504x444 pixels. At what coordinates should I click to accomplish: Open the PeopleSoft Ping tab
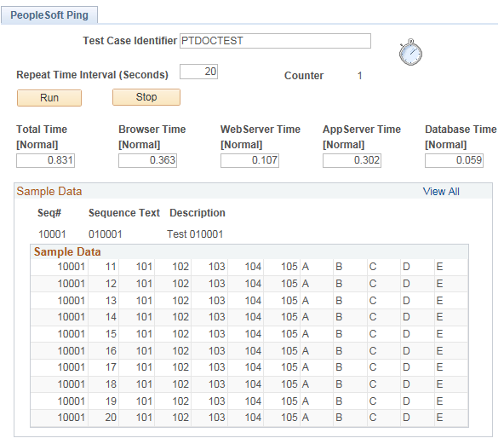[49, 15]
